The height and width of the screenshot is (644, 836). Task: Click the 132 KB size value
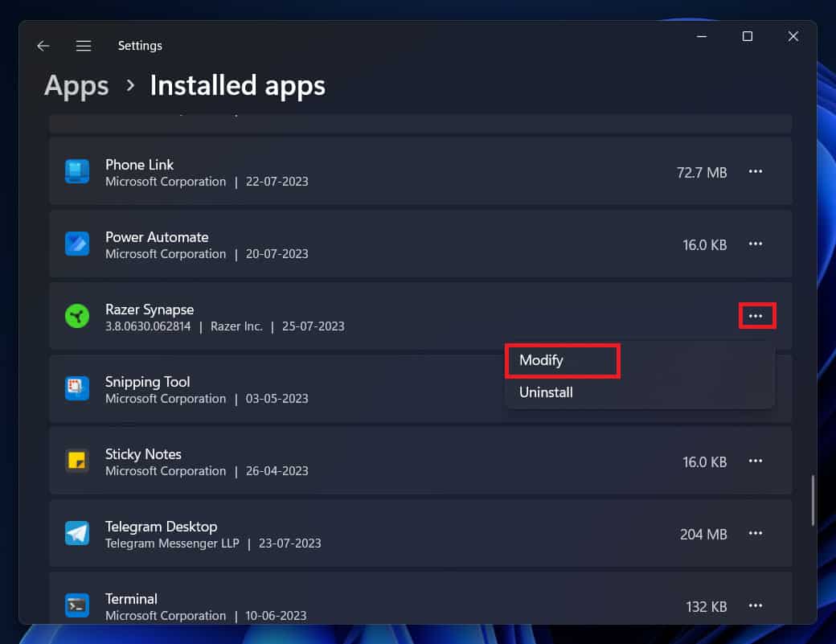click(707, 607)
